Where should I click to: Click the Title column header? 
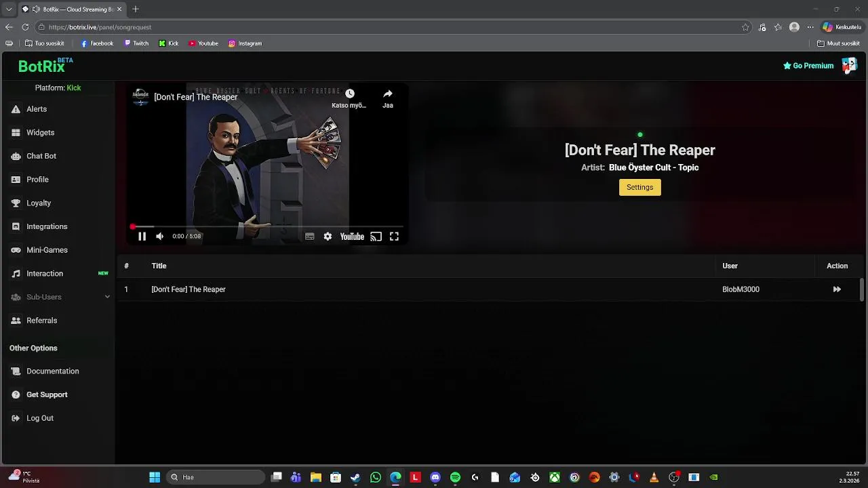point(159,266)
